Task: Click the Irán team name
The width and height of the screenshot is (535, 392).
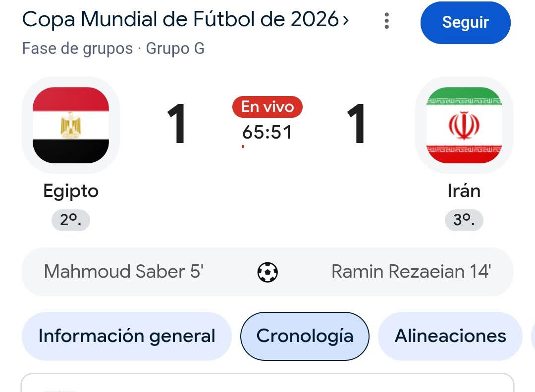Action: pyautogui.click(x=464, y=190)
